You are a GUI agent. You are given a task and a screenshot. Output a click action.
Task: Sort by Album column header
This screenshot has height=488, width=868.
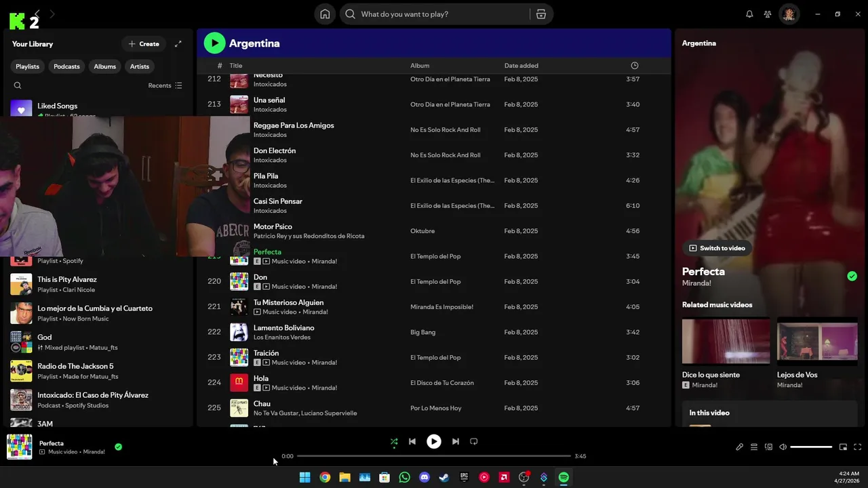[420, 66]
